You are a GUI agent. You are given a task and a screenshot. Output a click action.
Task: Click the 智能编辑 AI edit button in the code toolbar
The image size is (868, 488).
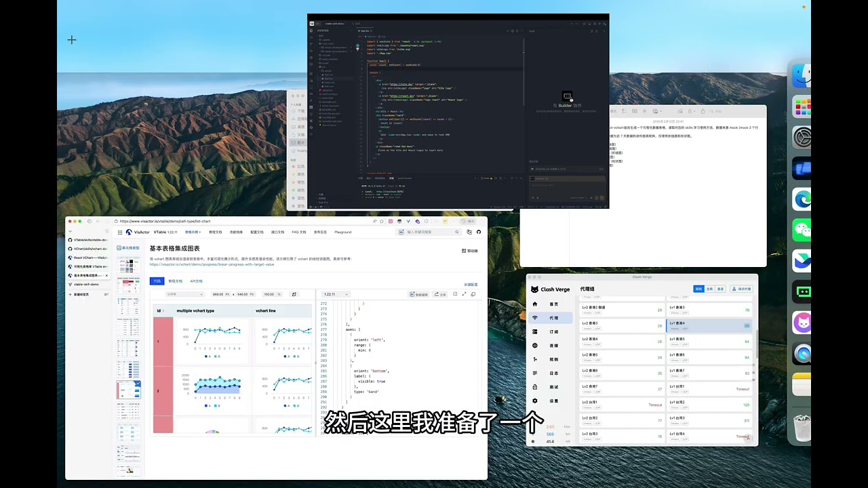pyautogui.click(x=418, y=294)
